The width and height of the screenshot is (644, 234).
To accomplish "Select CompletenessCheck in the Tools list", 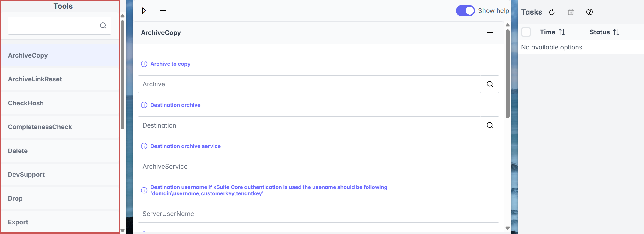I will 40,127.
